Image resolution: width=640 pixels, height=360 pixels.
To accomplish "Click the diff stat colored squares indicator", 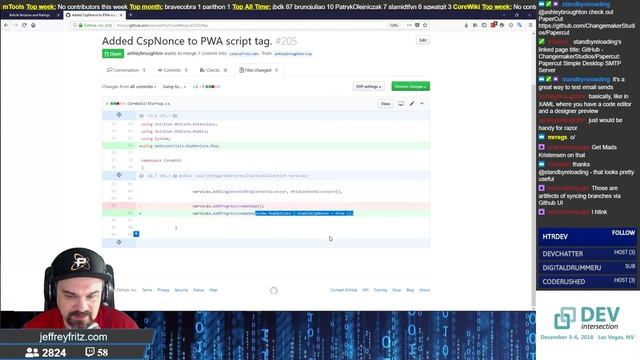I will tap(213, 87).
